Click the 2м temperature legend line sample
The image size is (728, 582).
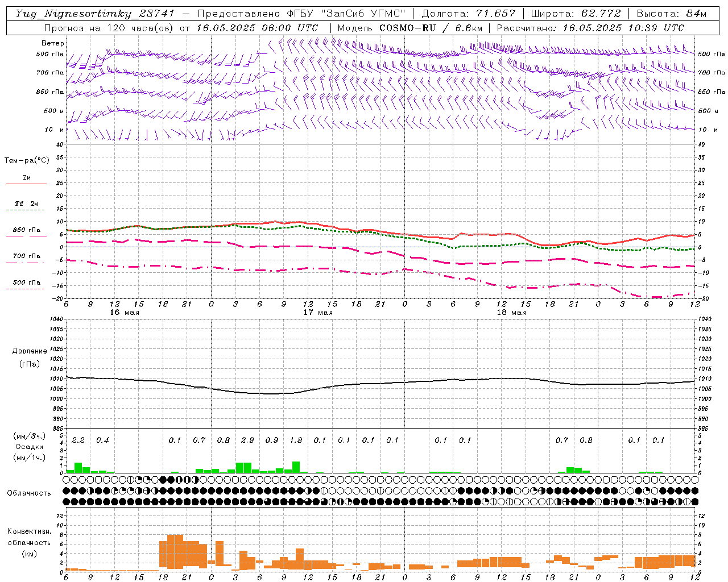coord(26,184)
